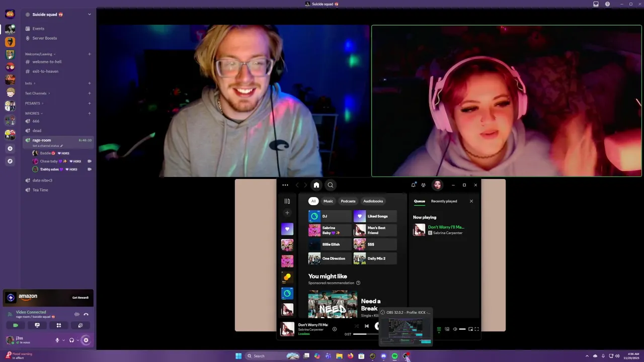Open Discord inbox icon in title bar
The height and width of the screenshot is (362, 644).
click(596, 4)
